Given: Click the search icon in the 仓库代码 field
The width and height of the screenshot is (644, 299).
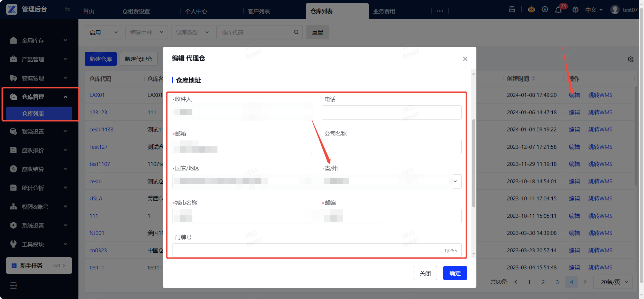Looking at the screenshot, I should click(296, 32).
